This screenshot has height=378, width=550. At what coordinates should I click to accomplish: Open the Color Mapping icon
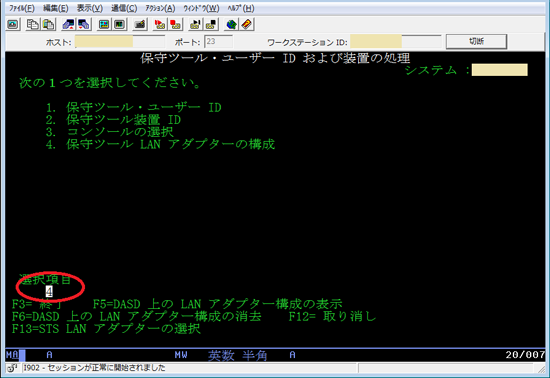[x=120, y=25]
